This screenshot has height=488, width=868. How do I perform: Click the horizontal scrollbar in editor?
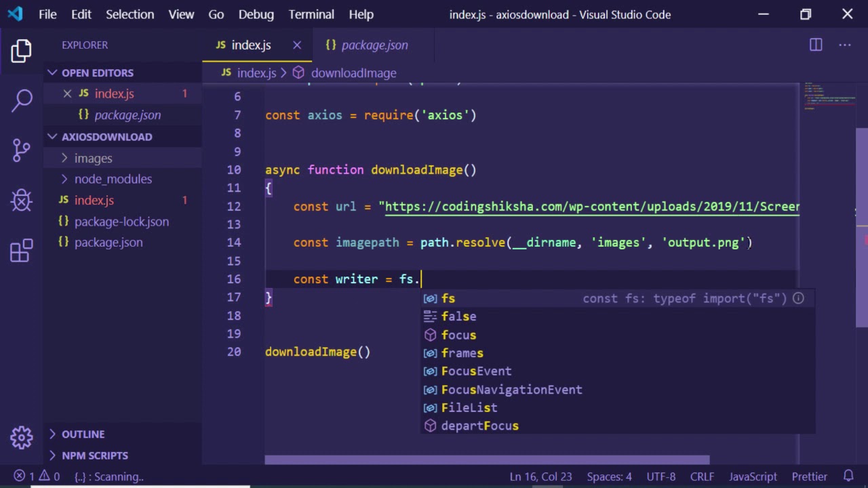pyautogui.click(x=487, y=460)
